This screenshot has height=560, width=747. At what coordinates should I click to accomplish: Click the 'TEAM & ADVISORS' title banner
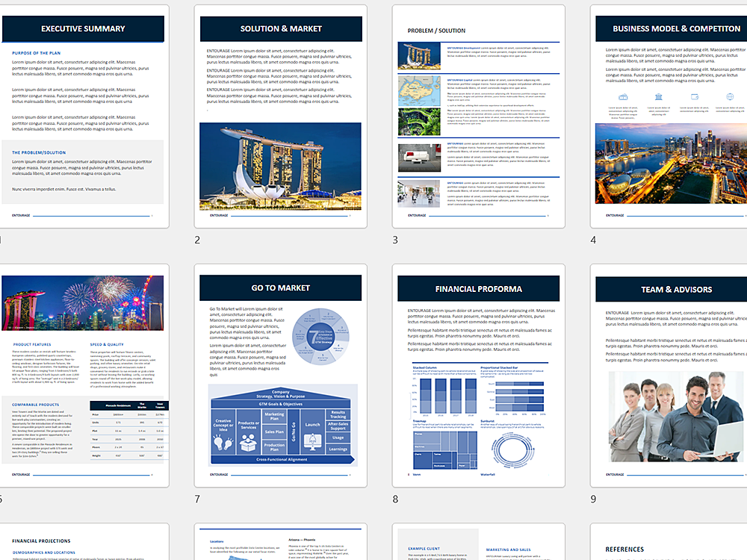tap(672, 289)
